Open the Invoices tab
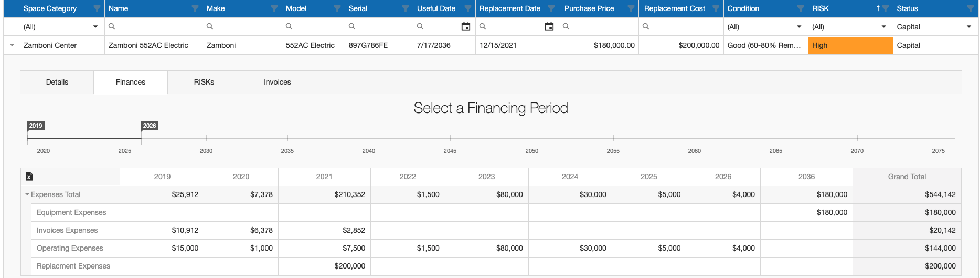The image size is (980, 278). click(278, 82)
